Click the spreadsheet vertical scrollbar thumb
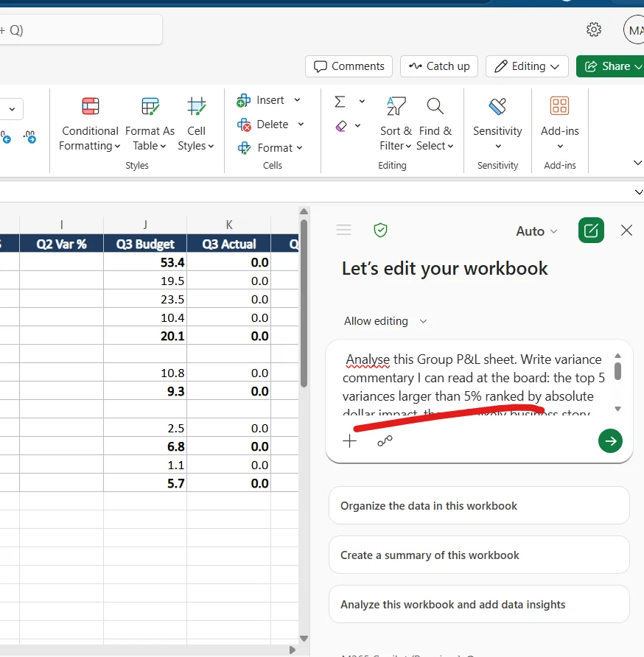The width and height of the screenshot is (644, 657). pyautogui.click(x=304, y=303)
